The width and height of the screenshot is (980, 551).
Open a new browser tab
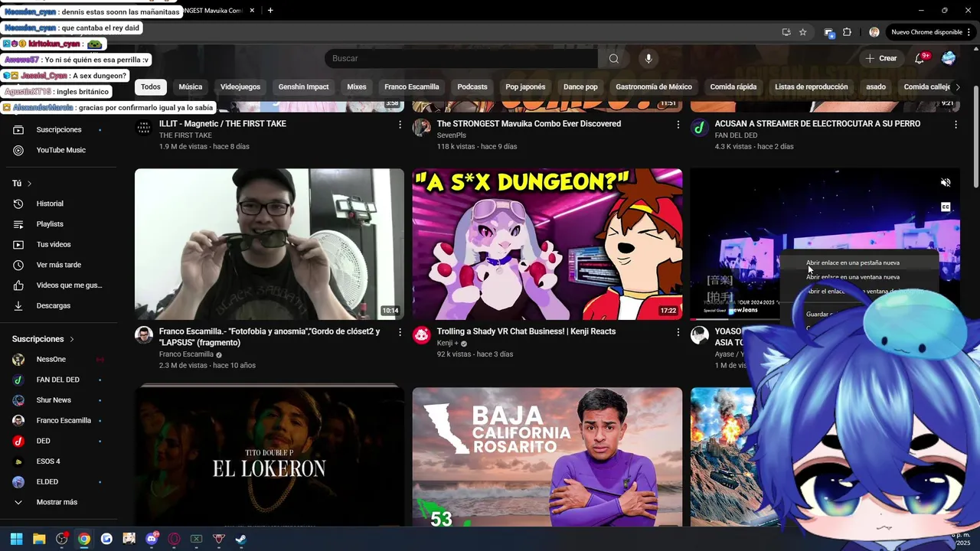tap(270, 10)
